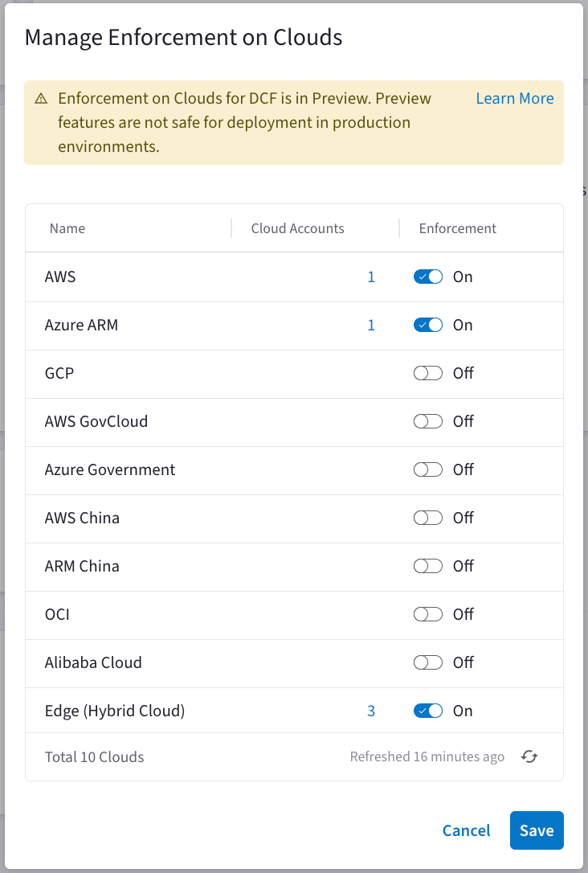Enable enforcement for GCP

pyautogui.click(x=427, y=372)
